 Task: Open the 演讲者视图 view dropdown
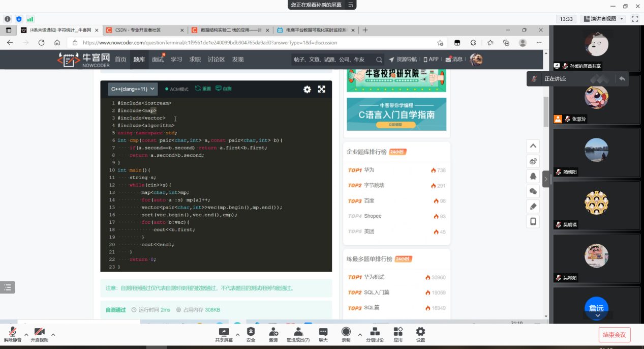click(x=603, y=19)
